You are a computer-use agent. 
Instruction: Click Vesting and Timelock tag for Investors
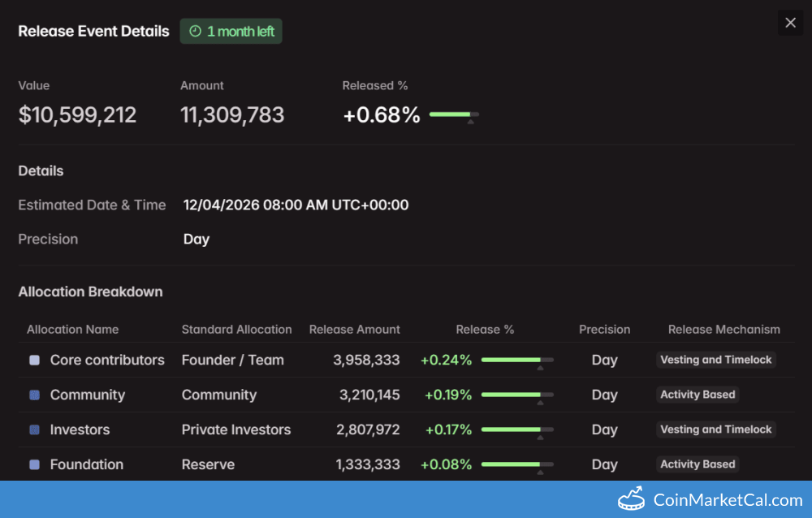tap(715, 430)
